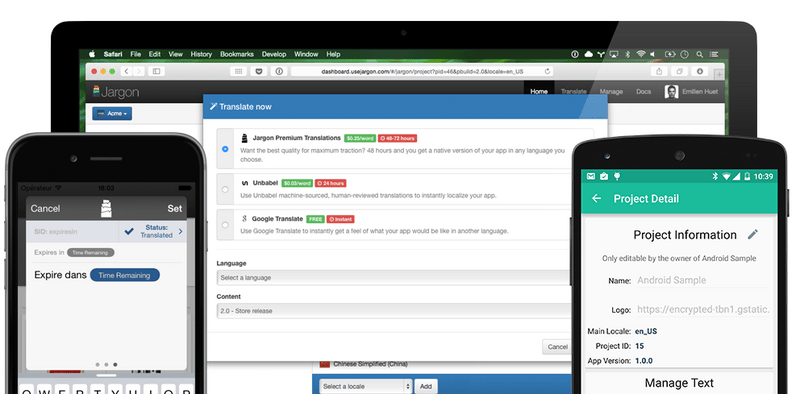Select the Jargon Premium Translations radio option
The height and width of the screenshot is (394, 800).
pos(225,149)
